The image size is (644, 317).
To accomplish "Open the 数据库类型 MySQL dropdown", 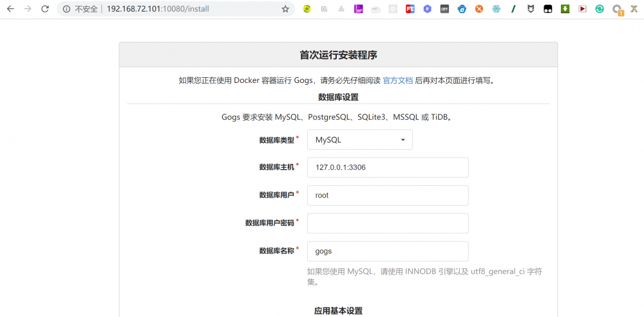I will click(x=360, y=140).
